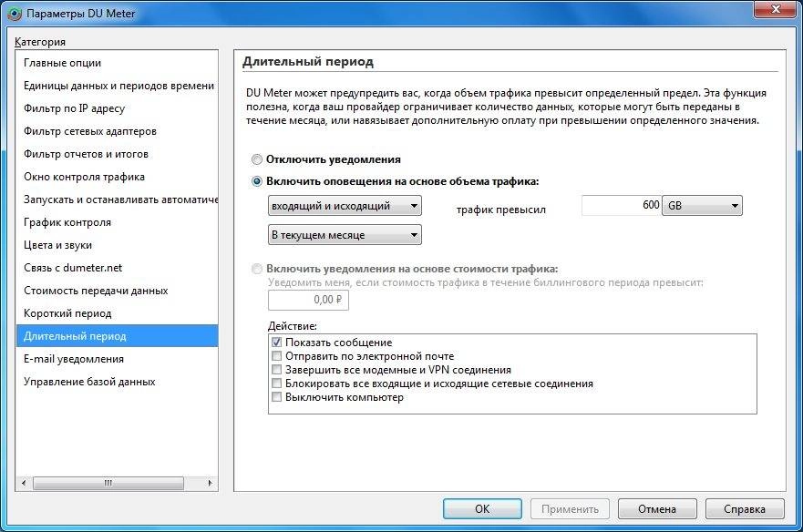Open Стоимость передачи данных settings

click(117, 291)
